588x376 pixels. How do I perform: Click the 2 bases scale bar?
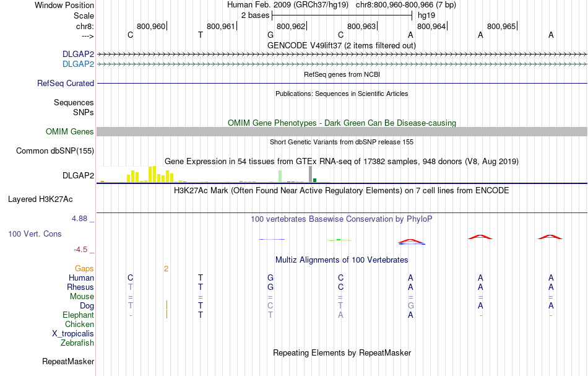pos(342,15)
